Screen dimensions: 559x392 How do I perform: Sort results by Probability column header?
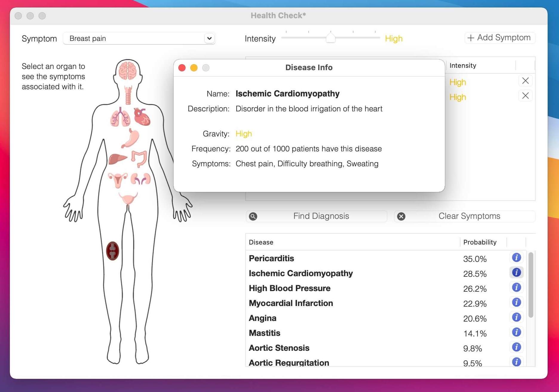pyautogui.click(x=480, y=242)
